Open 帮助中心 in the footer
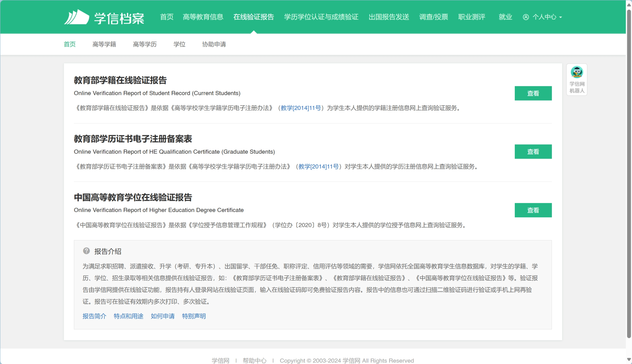Image resolution: width=632 pixels, height=364 pixels. (x=255, y=361)
